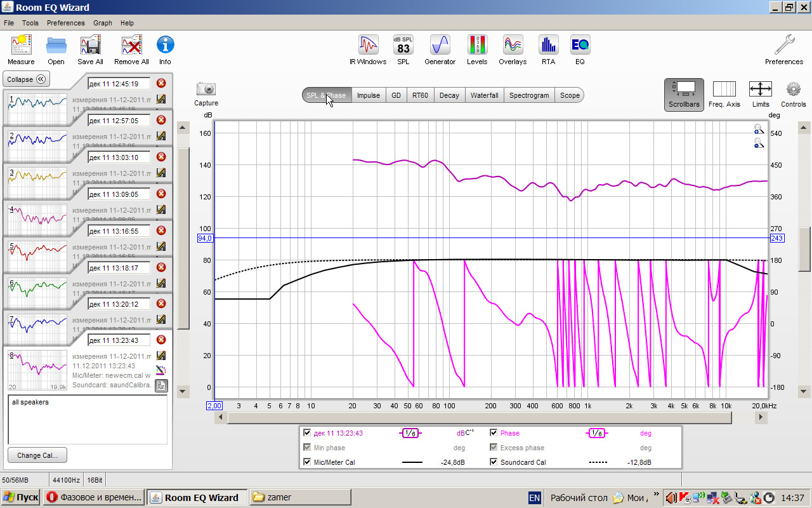Open the Preferences menu
Image resolution: width=812 pixels, height=508 pixels.
click(x=65, y=23)
